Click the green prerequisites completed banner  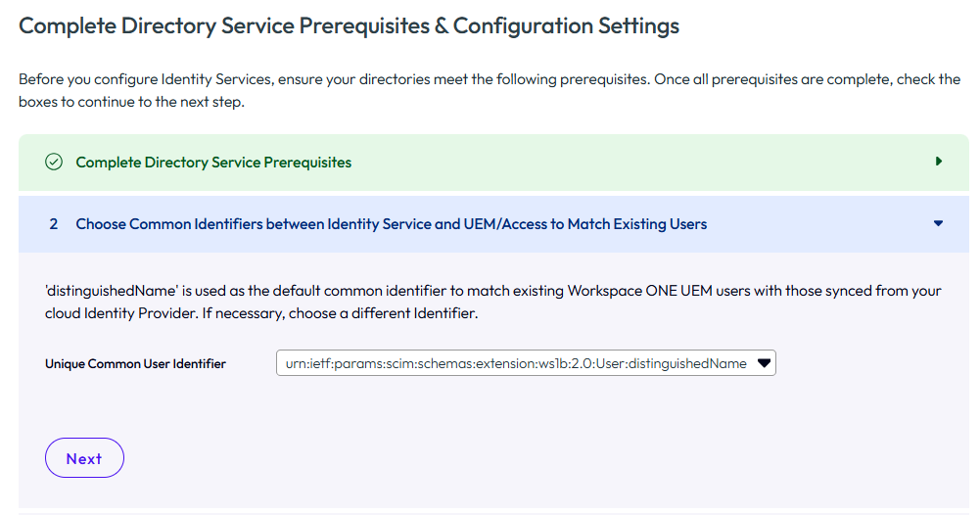click(x=493, y=163)
